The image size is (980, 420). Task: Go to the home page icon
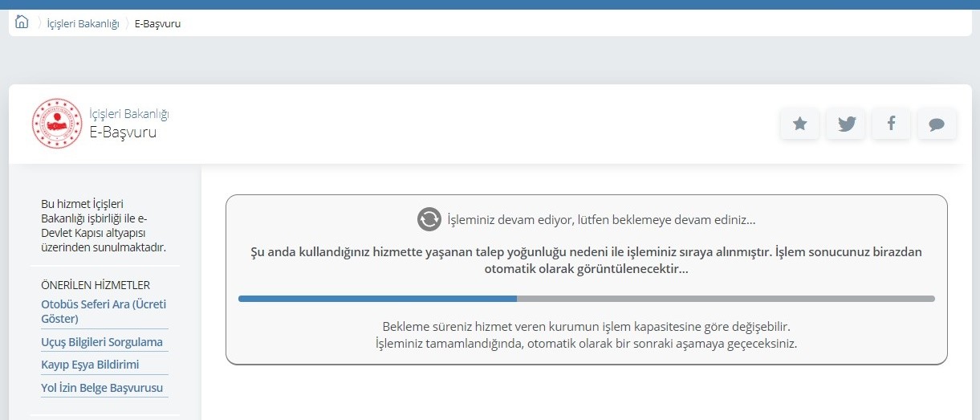coord(22,22)
